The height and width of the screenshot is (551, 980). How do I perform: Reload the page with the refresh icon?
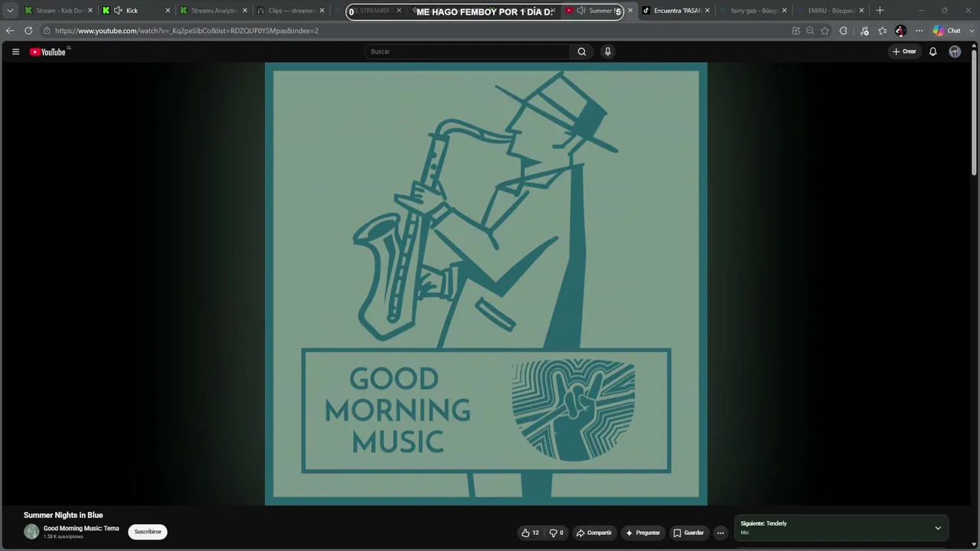tap(28, 31)
